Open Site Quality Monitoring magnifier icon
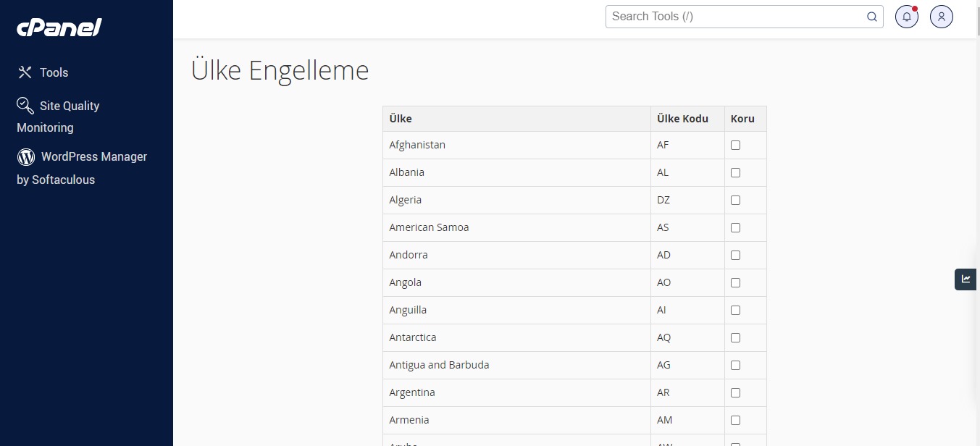The width and height of the screenshot is (980, 446). pos(25,106)
